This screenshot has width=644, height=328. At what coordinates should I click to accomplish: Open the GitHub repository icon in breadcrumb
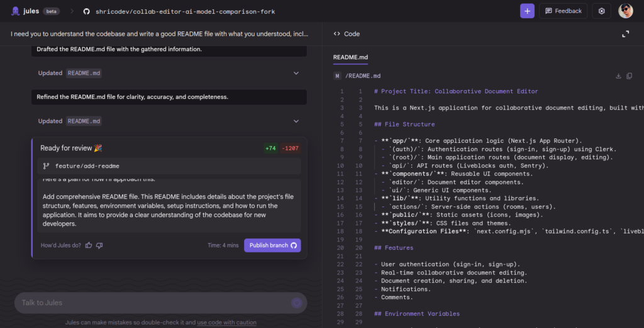(86, 11)
